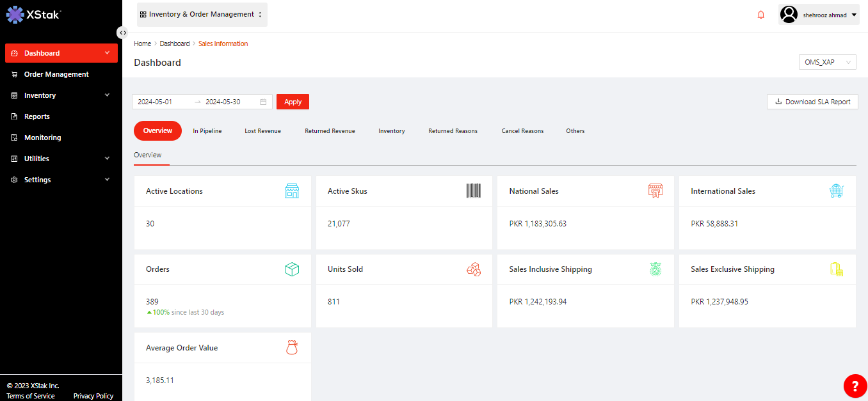Click the calendar icon in date range

(x=263, y=102)
